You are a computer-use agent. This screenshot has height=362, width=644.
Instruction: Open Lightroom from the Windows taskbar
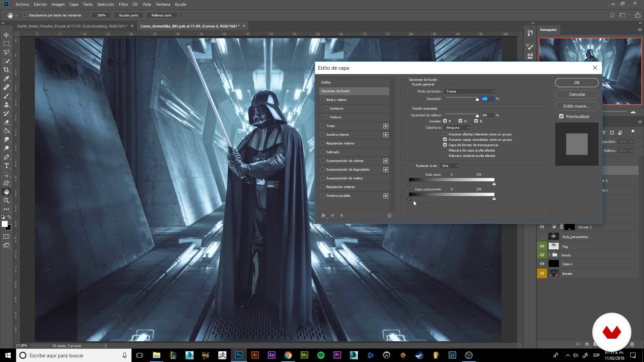452,355
